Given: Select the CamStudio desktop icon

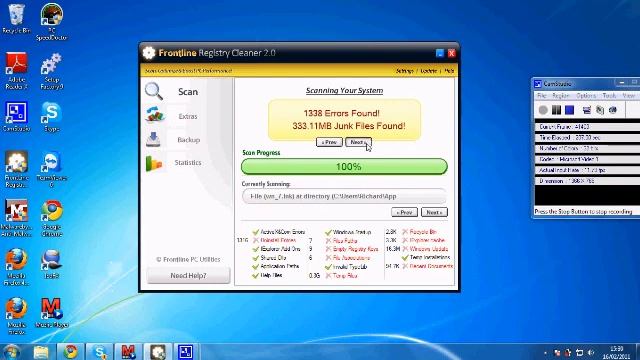Looking at the screenshot, I should [16, 117].
